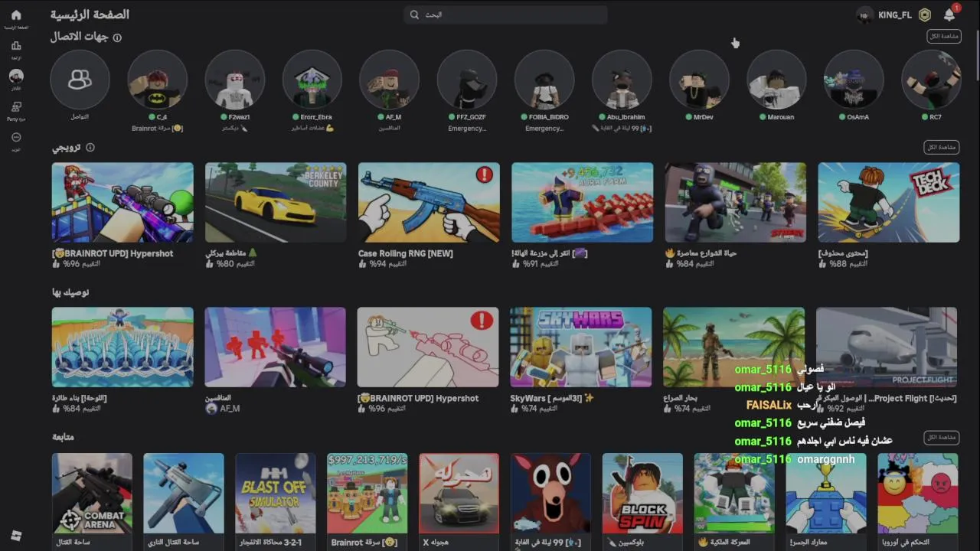Screen dimensions: 980x551
Task: Open friend AF_M's avatar
Action: click(389, 80)
